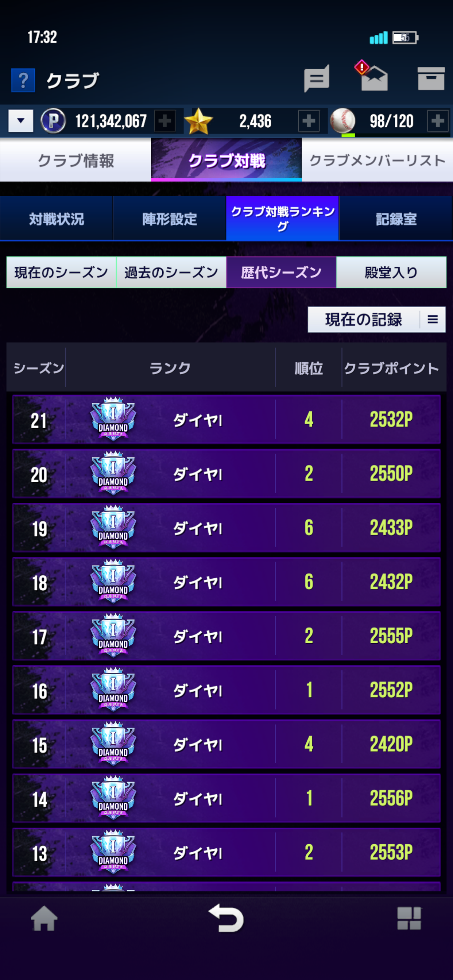Open the mailbox with alert badge
This screenshot has width=453, height=980.
[x=372, y=76]
